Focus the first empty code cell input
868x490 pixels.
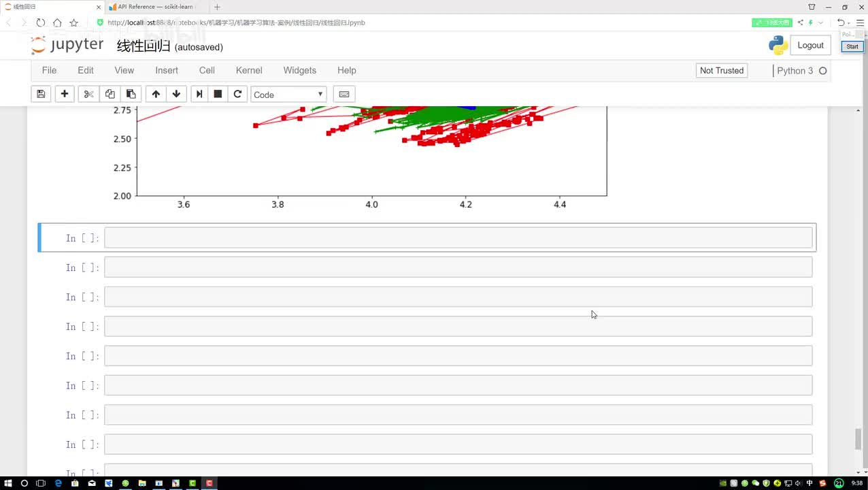[458, 238]
